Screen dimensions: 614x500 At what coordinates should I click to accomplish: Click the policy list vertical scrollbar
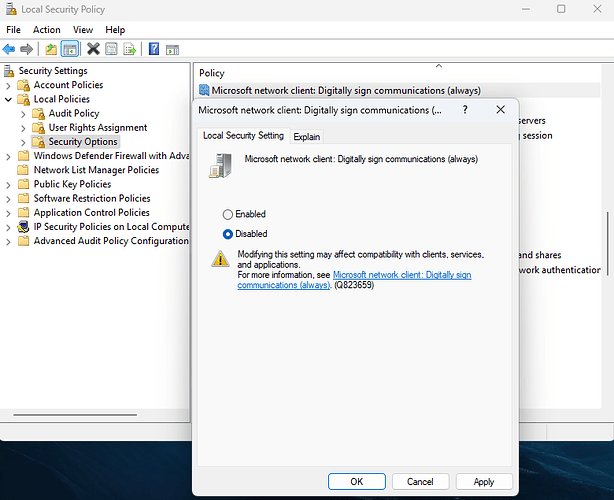(608, 244)
